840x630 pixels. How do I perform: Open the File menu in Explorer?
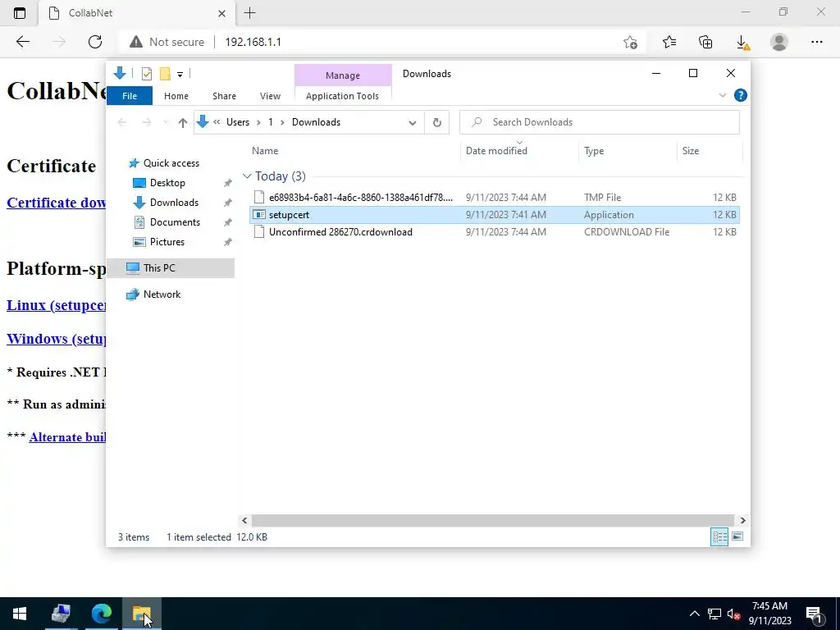click(x=130, y=96)
